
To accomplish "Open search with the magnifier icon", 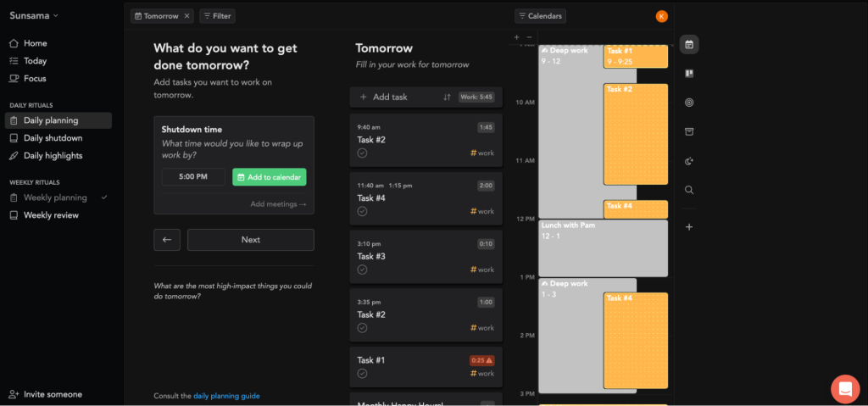I will tap(689, 190).
